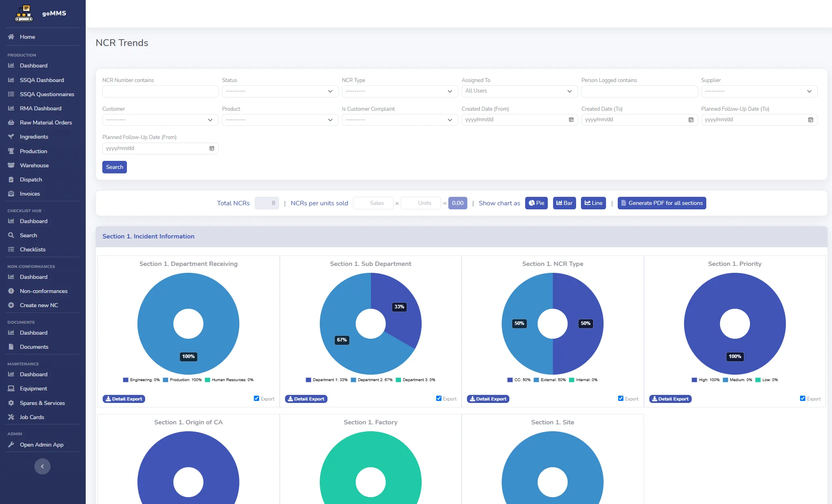This screenshot has height=504, width=832.
Task: Open the NCR Type dropdown
Action: pyautogui.click(x=400, y=91)
